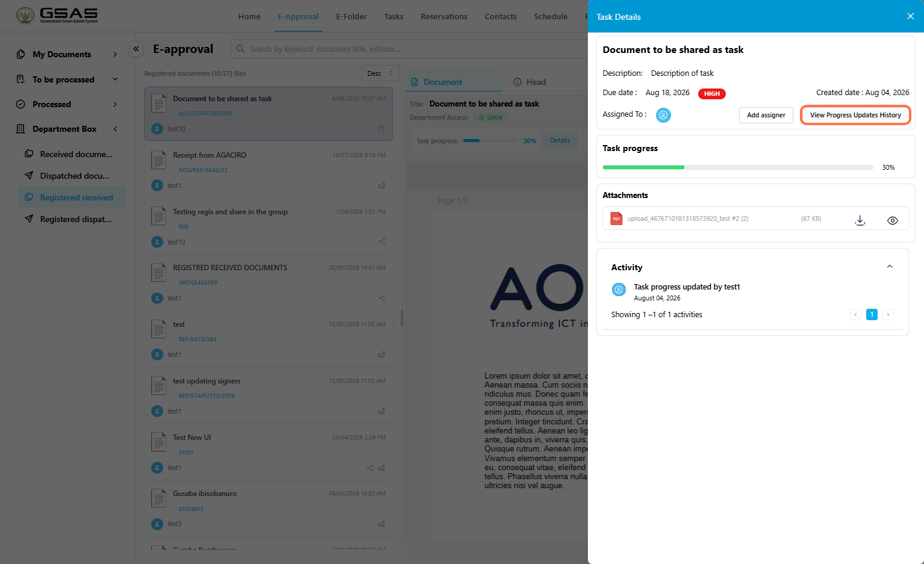Open the Home menu
Viewport: 924px width, 564px height.
coord(249,16)
